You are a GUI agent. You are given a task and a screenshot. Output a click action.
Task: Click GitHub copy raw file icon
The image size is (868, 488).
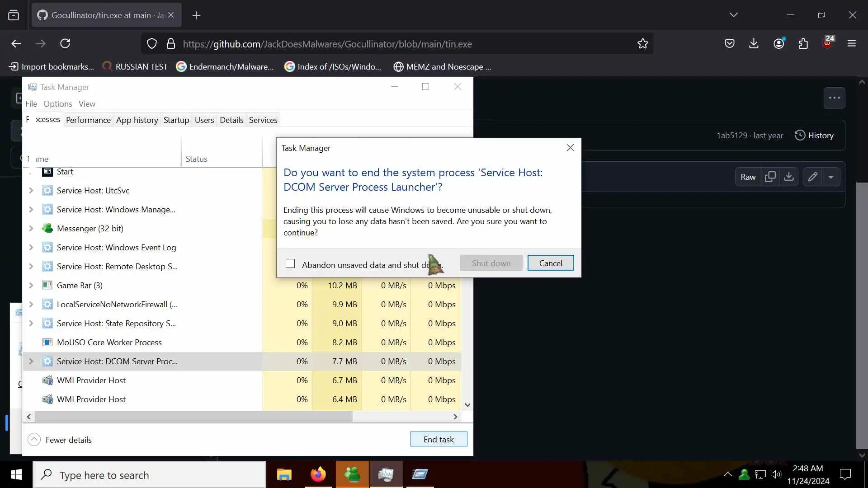(x=770, y=177)
